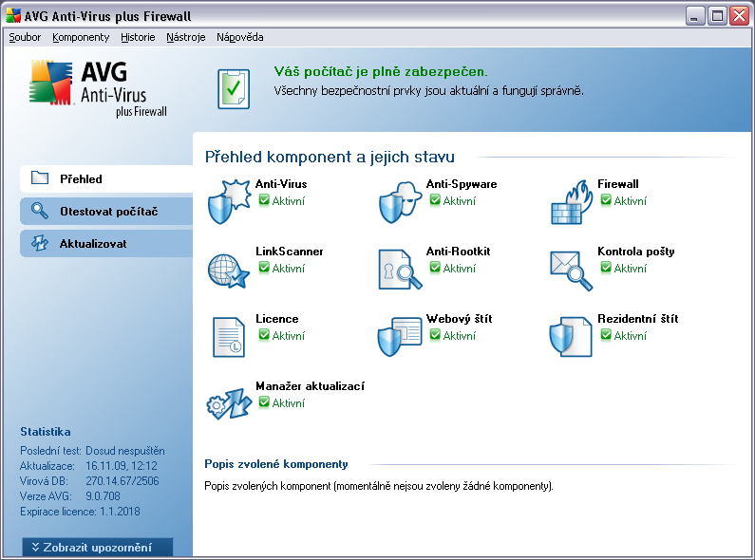Open the Licence document icon
Screen dimensions: 755x560
coord(229,337)
